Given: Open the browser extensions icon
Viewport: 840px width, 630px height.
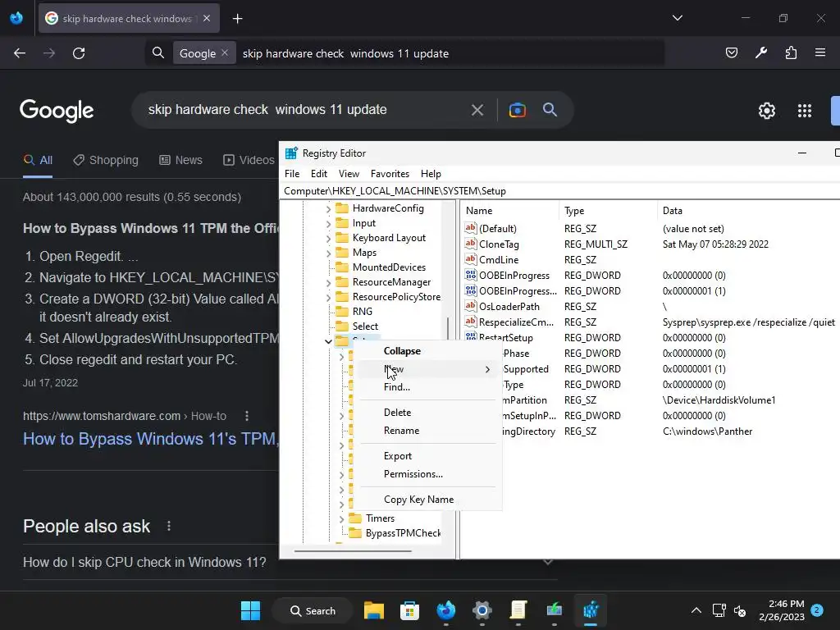Looking at the screenshot, I should [791, 52].
